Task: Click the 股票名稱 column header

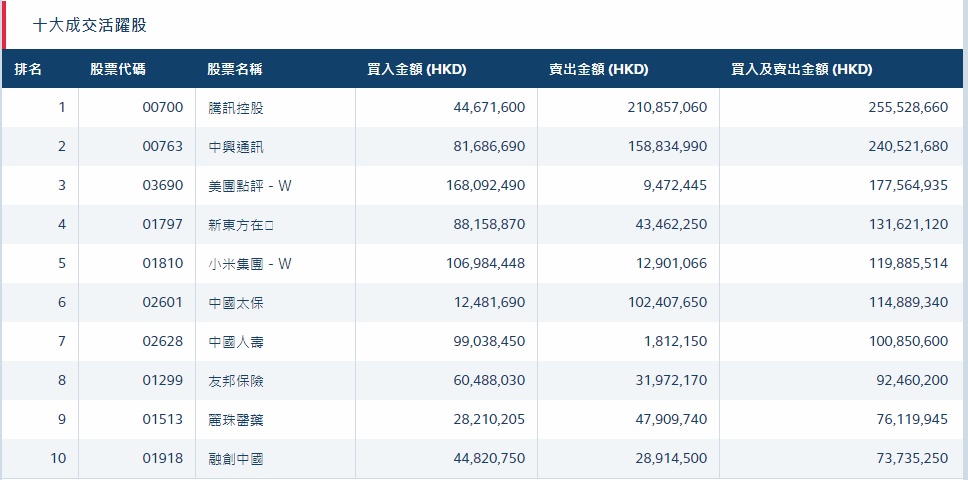Action: pyautogui.click(x=235, y=69)
